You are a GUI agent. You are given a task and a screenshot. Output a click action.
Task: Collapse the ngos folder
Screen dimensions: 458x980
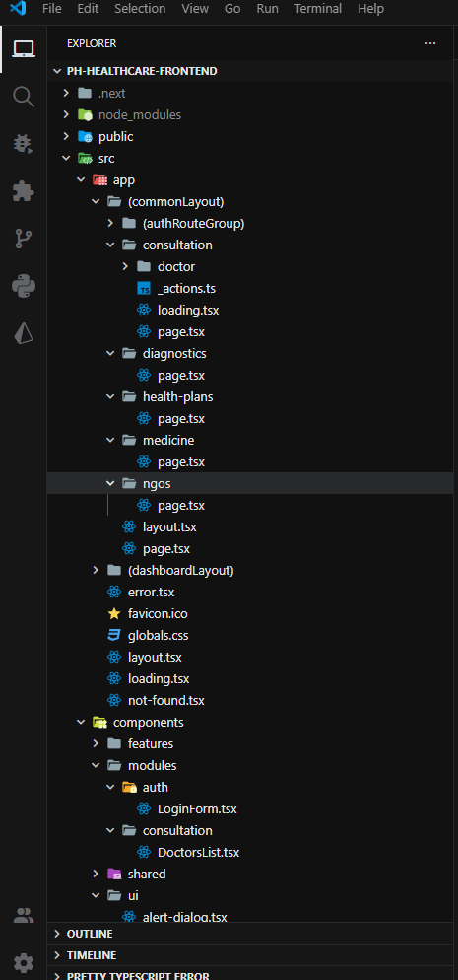tap(110, 484)
